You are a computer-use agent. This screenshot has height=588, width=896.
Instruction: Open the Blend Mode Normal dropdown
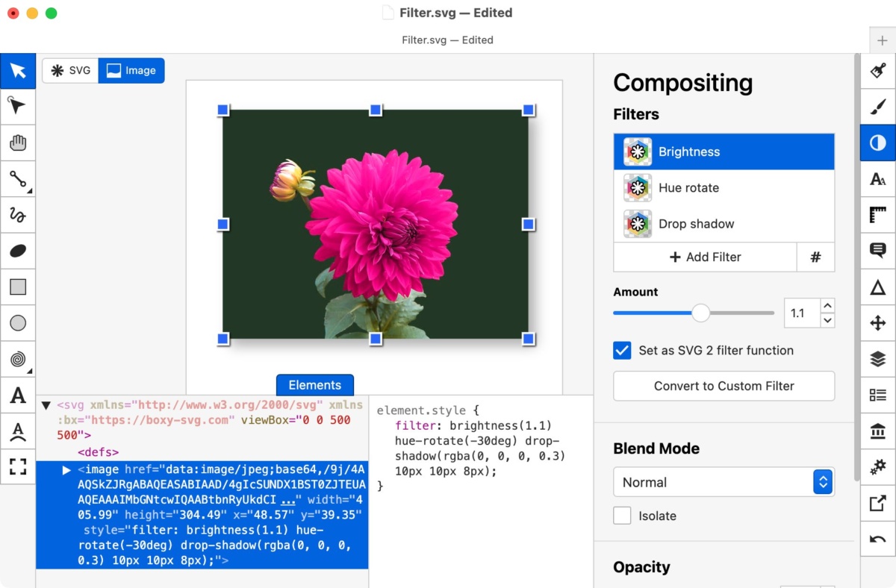point(724,482)
